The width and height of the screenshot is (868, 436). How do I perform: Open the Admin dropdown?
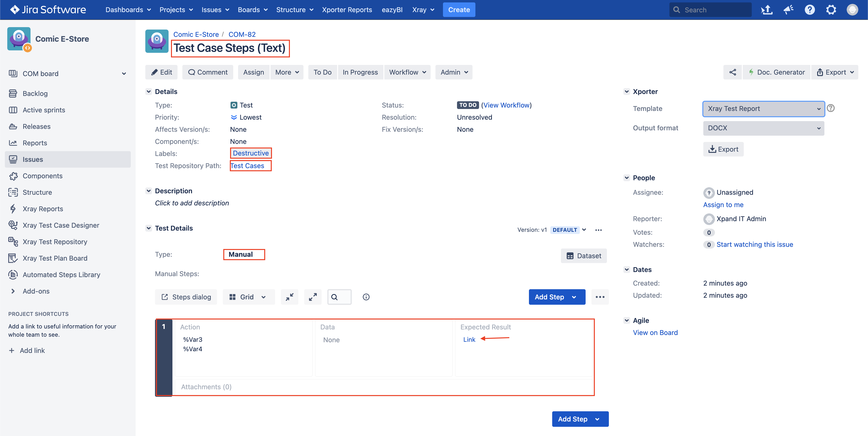tap(454, 72)
